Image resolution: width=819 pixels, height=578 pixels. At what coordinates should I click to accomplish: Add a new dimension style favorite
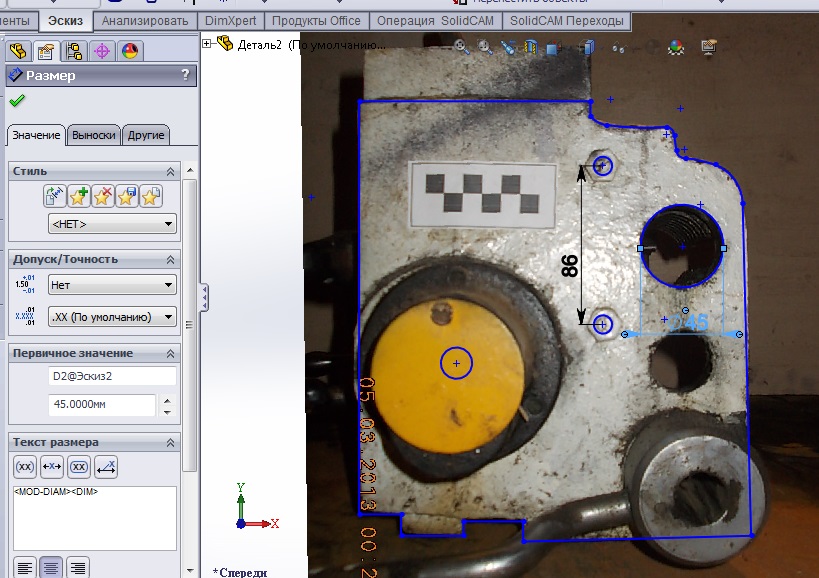(x=78, y=196)
